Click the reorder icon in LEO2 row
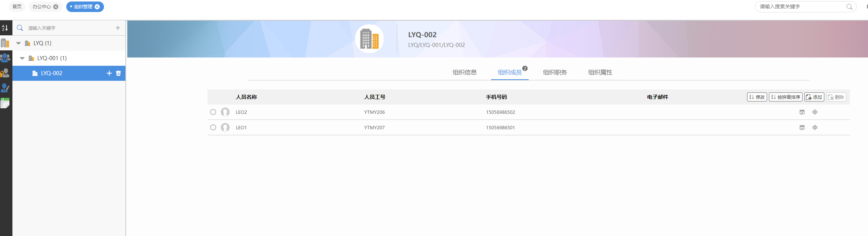Viewport: 868px width, 236px height. pyautogui.click(x=815, y=112)
